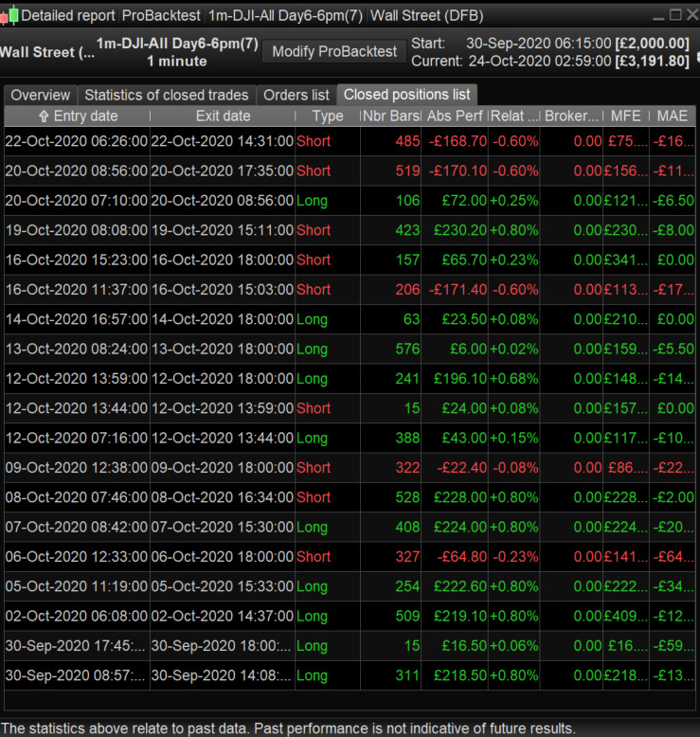Sort by Nbr Bars column header
700x737 pixels.
(x=391, y=117)
